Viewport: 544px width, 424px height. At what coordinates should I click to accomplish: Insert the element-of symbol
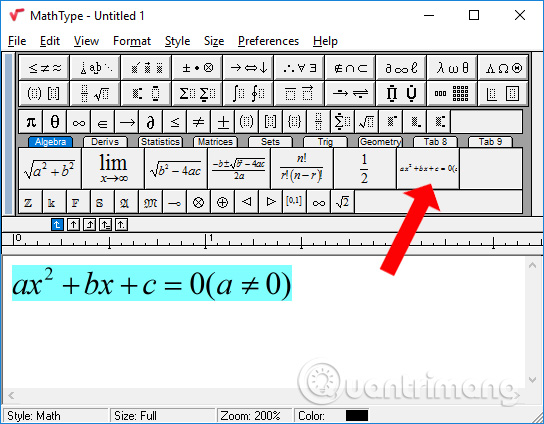click(x=102, y=122)
